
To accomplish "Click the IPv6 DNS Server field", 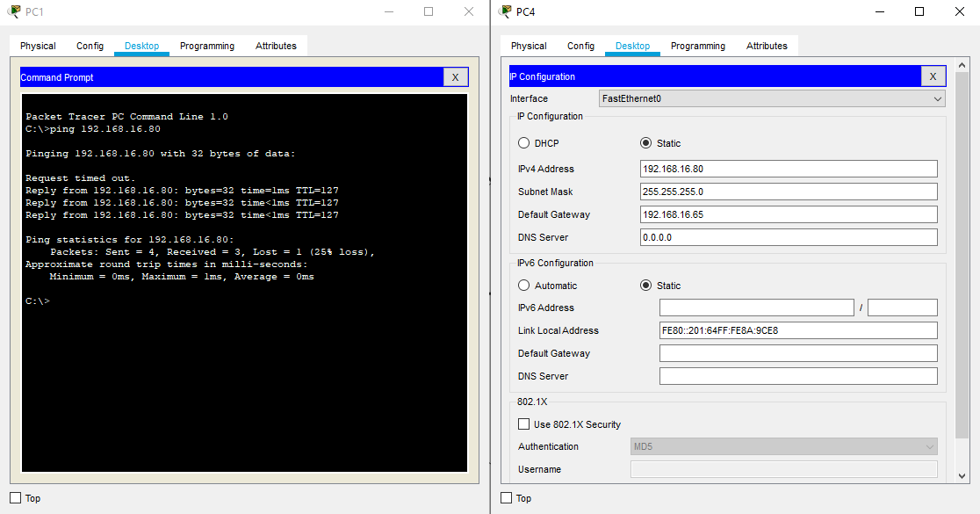I will coord(798,376).
